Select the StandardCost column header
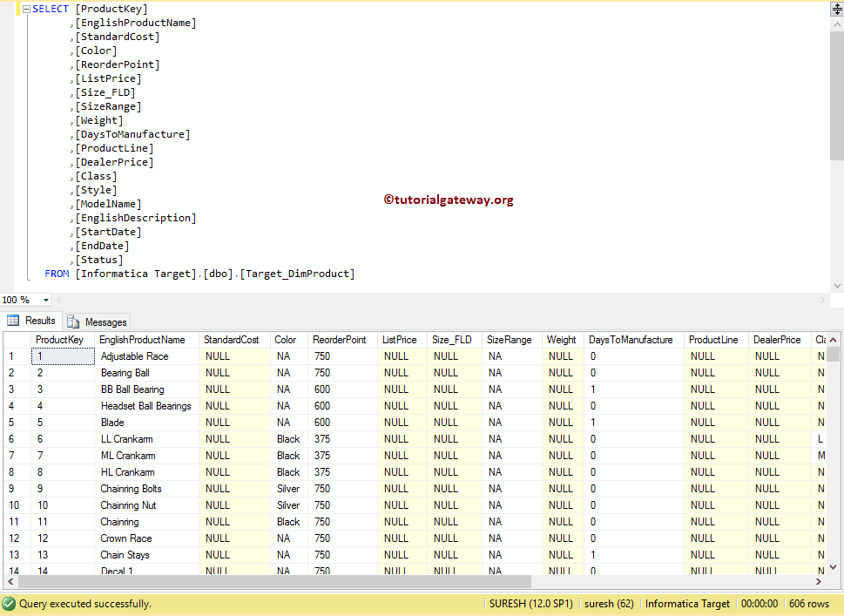The image size is (844, 616). (234, 340)
